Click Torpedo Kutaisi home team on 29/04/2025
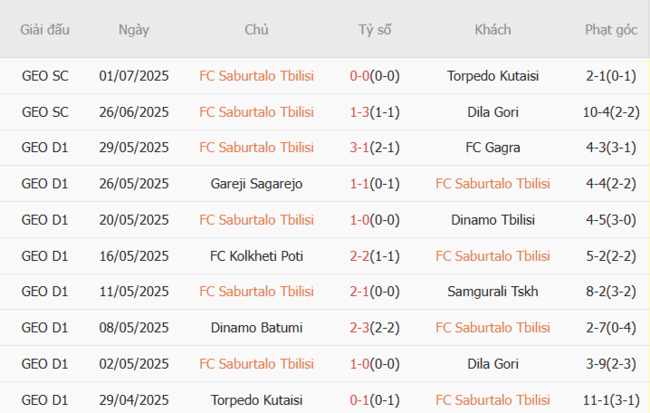Viewport: 650px width, 413px height. click(x=256, y=400)
